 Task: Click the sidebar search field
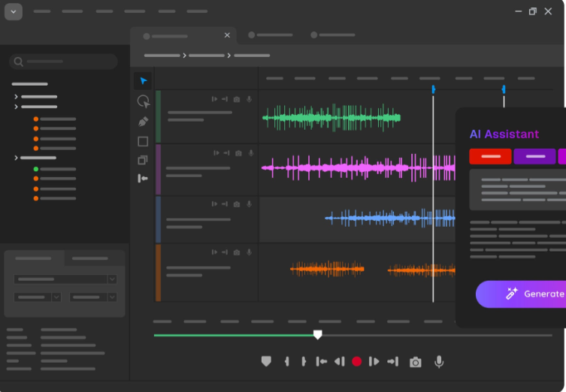64,62
